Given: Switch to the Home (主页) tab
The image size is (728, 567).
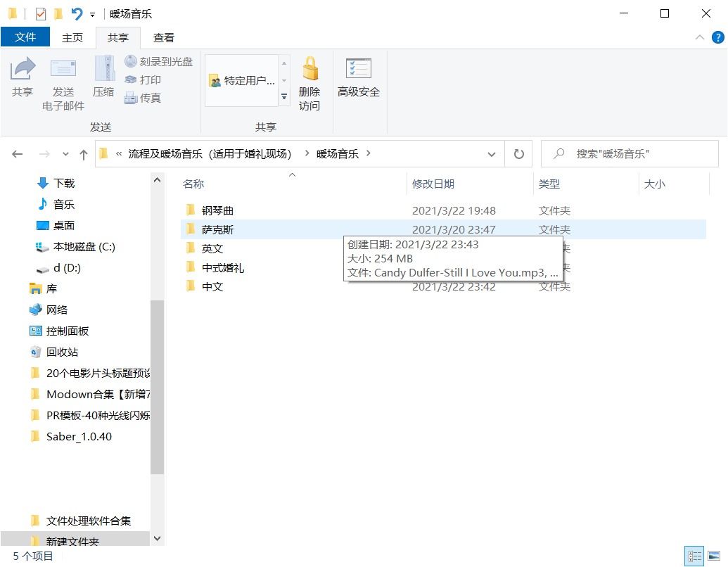Looking at the screenshot, I should point(72,37).
